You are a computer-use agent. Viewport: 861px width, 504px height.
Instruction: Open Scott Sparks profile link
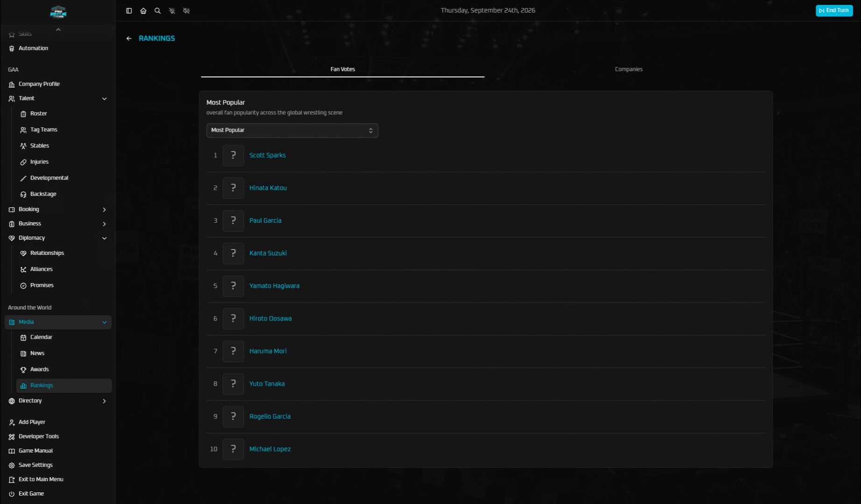(268, 155)
